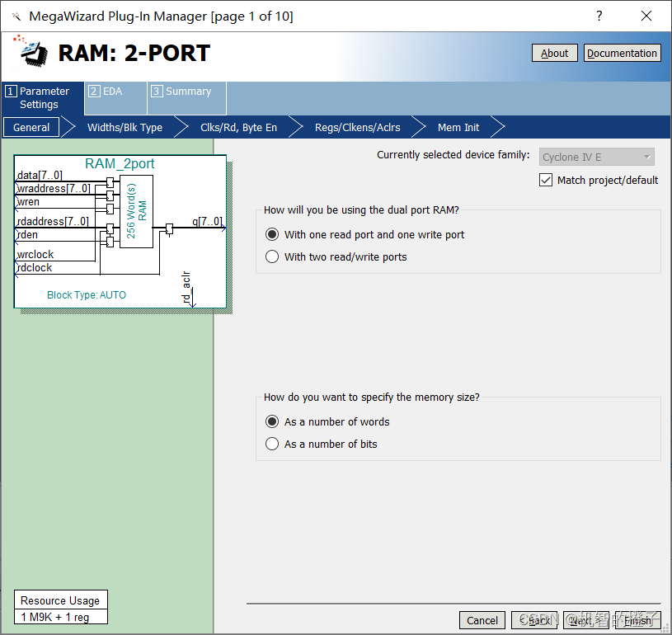The height and width of the screenshot is (635, 672).
Task: Click the 1 M9K + 1 reg text
Action: point(55,617)
